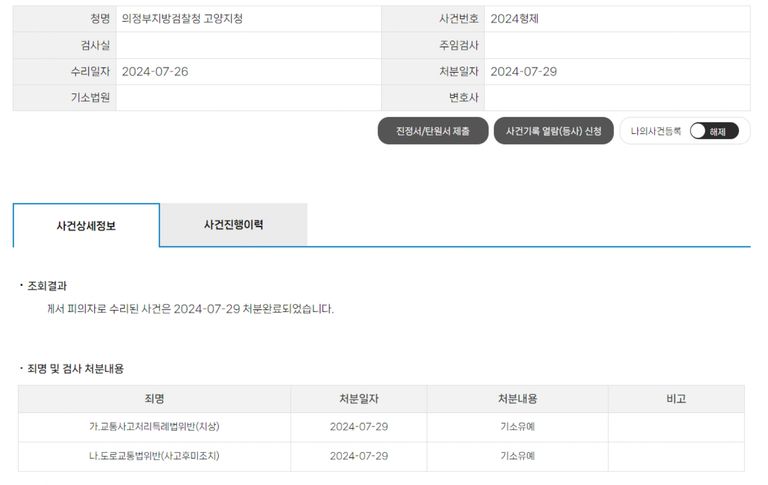
Task: Click 기소유예 in the 교통사고처리특례법위반 row
Action: click(517, 427)
